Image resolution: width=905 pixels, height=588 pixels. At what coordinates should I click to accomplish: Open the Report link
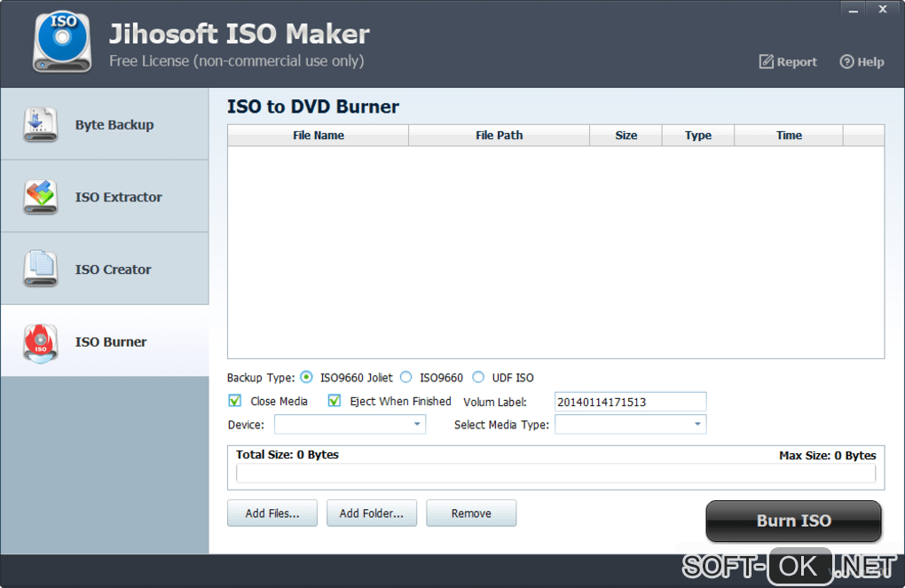click(x=789, y=62)
